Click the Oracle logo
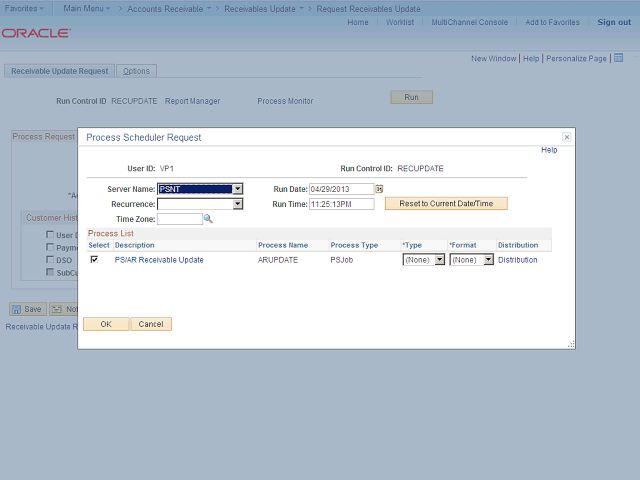Image resolution: width=640 pixels, height=480 pixels. point(36,33)
